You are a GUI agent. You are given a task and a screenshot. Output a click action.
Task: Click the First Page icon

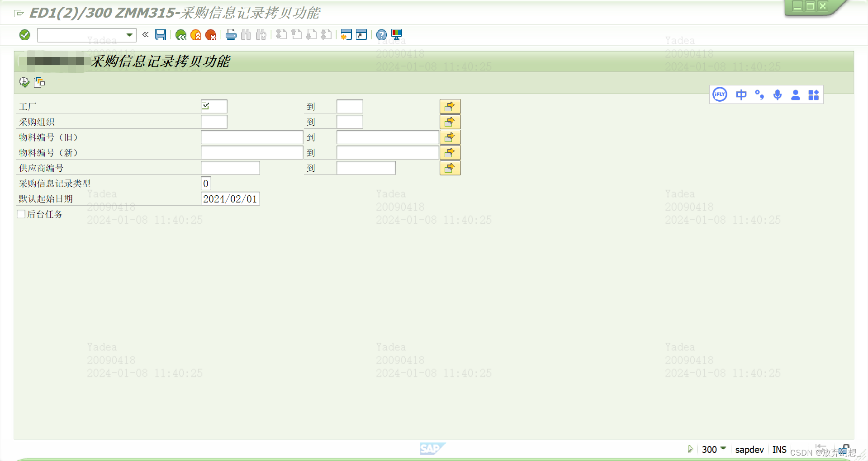tap(281, 34)
